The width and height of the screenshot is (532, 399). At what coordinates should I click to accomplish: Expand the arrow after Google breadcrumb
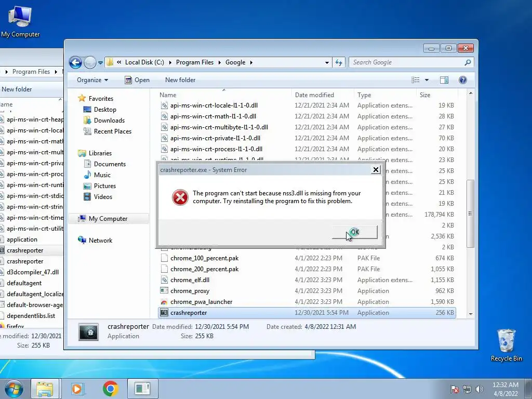[x=251, y=63]
